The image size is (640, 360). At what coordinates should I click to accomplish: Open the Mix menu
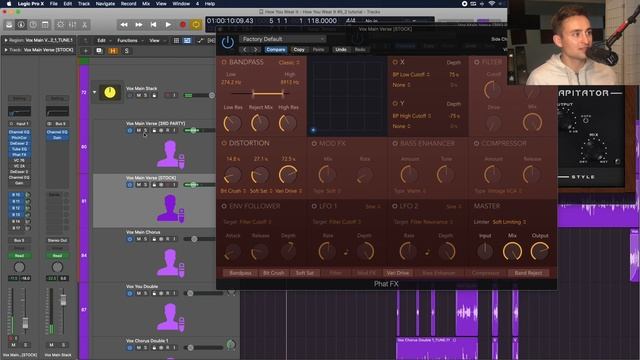tap(146, 4)
